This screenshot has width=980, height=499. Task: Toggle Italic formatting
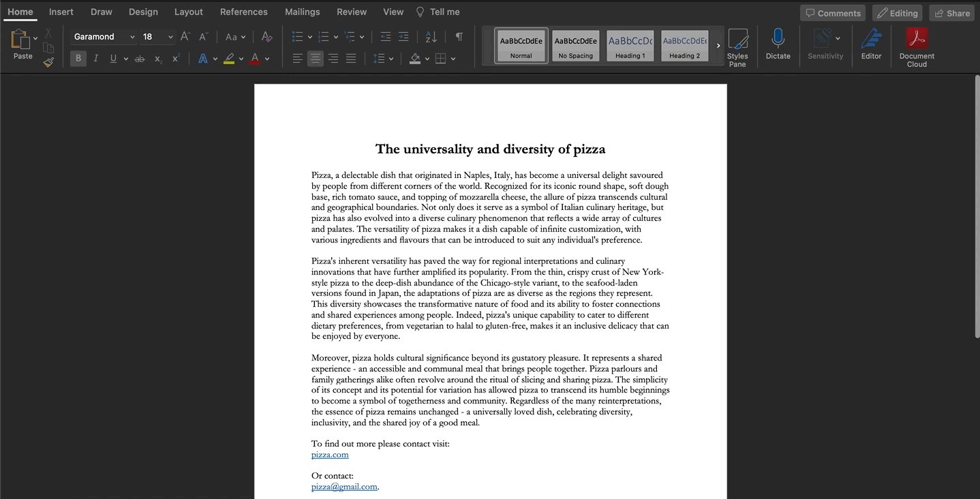96,59
